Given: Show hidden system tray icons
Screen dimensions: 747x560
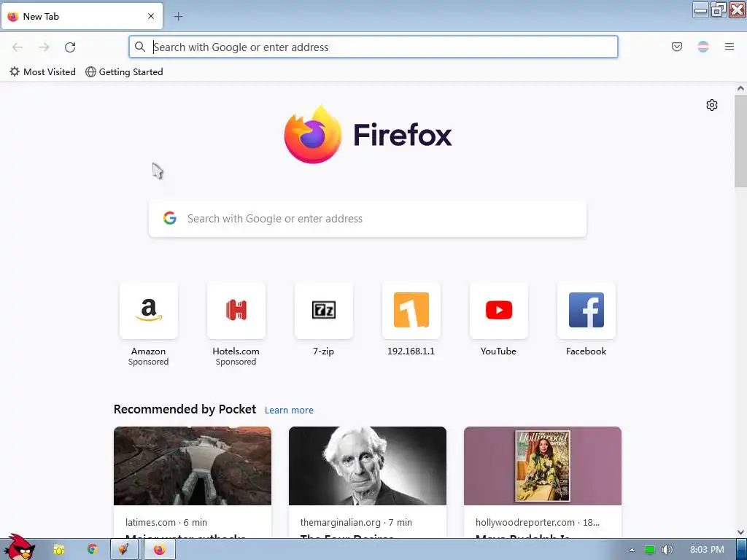Looking at the screenshot, I should pos(632,550).
